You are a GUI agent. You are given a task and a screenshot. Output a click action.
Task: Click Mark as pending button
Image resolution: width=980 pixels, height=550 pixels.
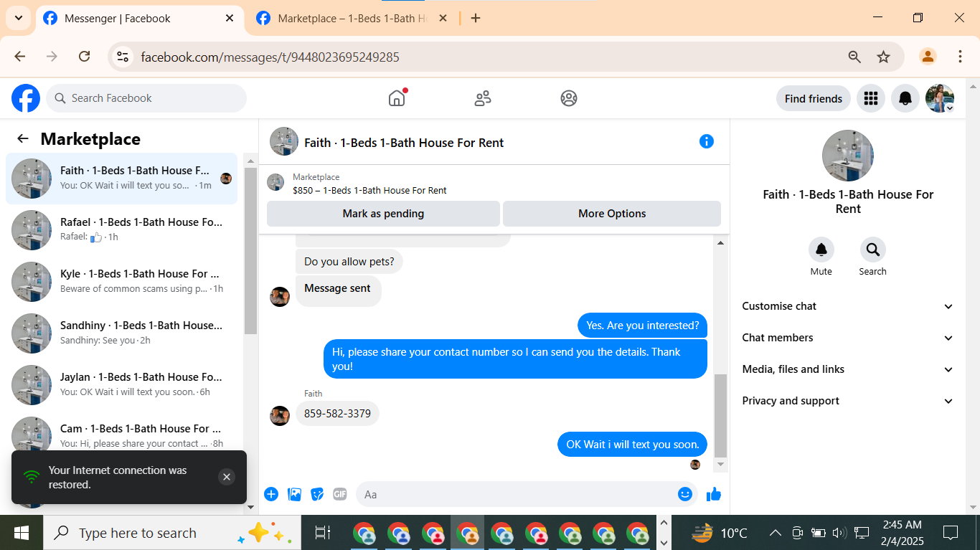tap(383, 214)
